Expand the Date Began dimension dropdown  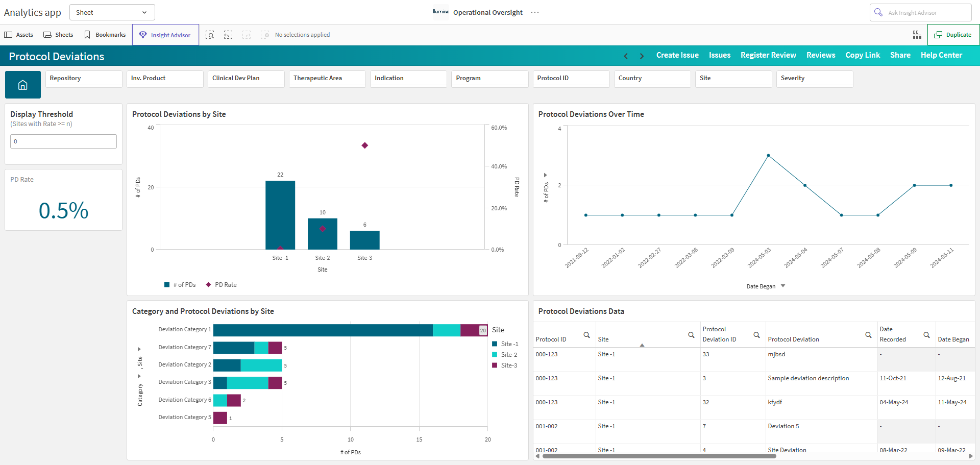click(x=783, y=286)
